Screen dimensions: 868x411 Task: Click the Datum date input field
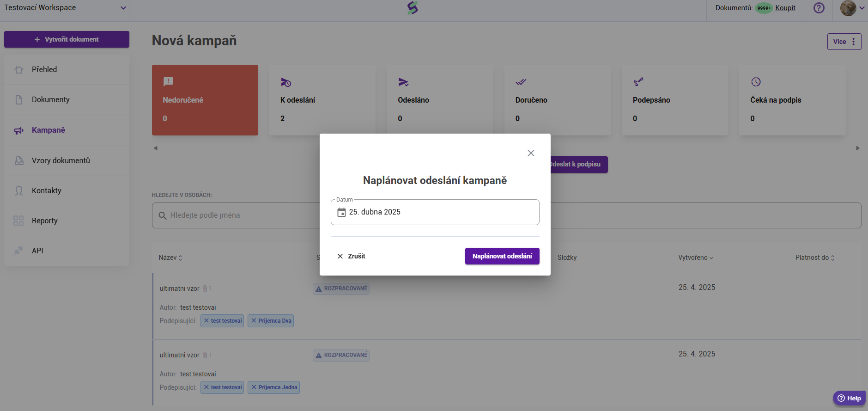pos(439,212)
